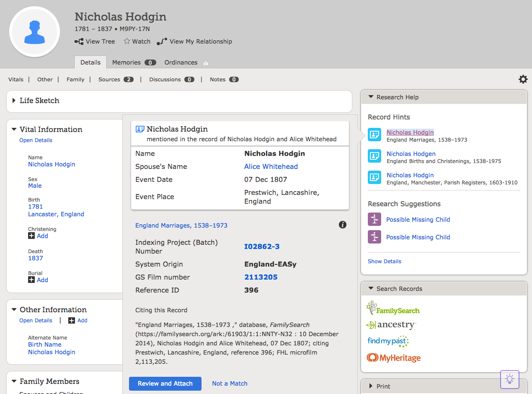This screenshot has width=532, height=394.
Task: Click the Nicholas Hodgen christening record hint icon
Action: click(374, 156)
